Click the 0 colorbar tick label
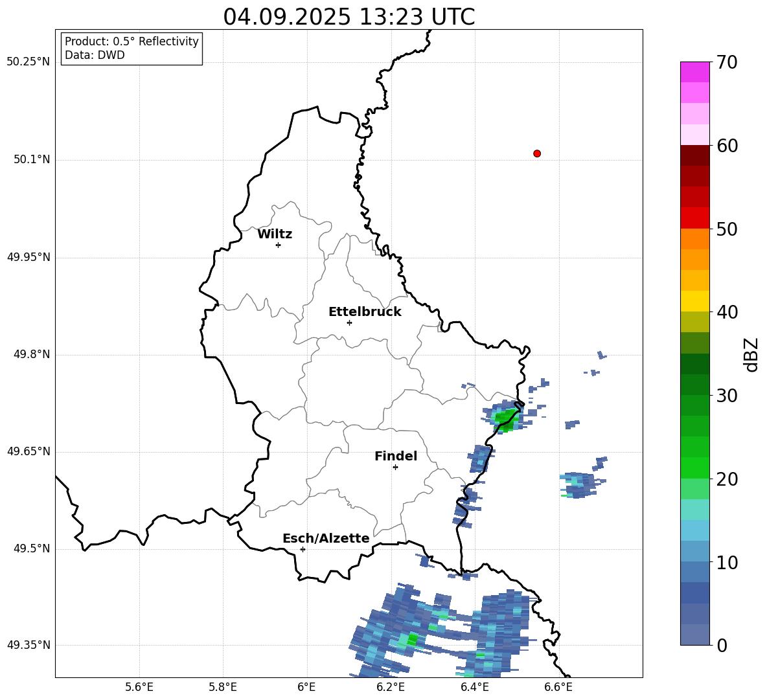This screenshot has width=767, height=700. coord(722,646)
